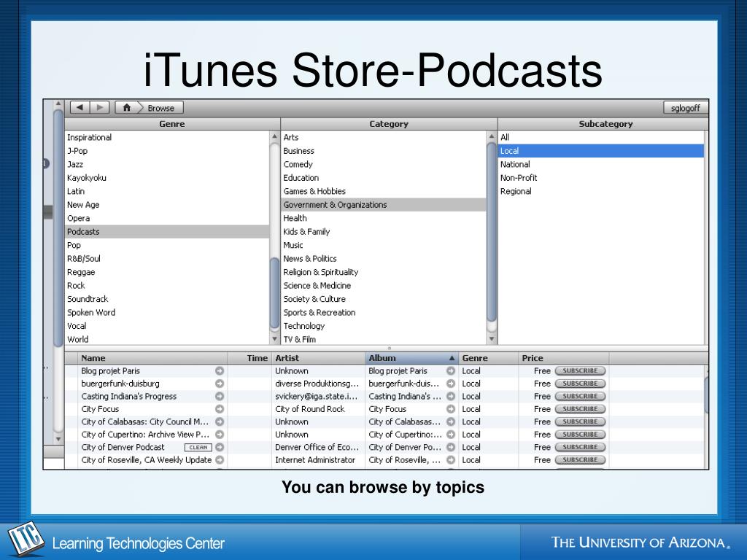Subscribe to Blog projet Paris

click(x=580, y=371)
